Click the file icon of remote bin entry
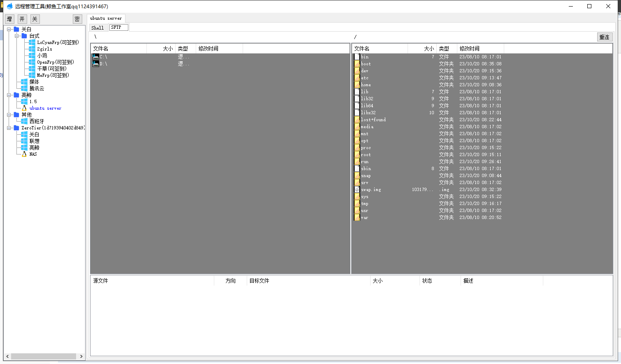Image resolution: width=621 pixels, height=364 pixels. tap(357, 57)
